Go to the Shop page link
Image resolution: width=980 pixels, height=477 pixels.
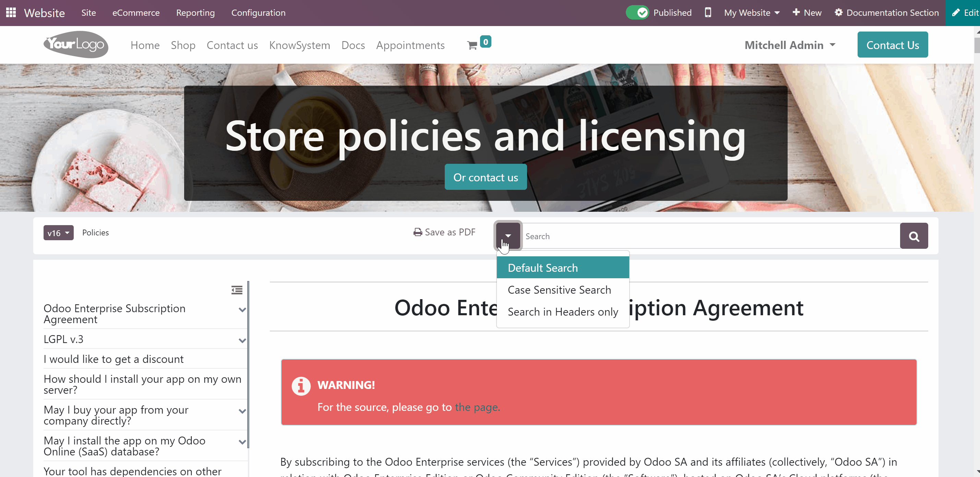click(x=183, y=45)
